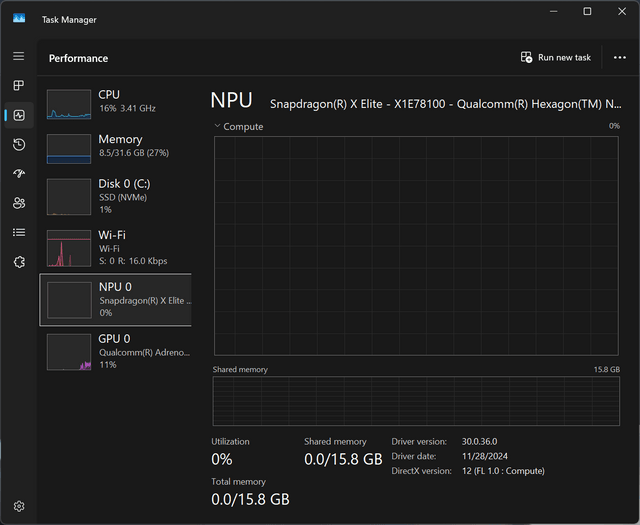Select the NPU 0 performance item

[116, 300]
